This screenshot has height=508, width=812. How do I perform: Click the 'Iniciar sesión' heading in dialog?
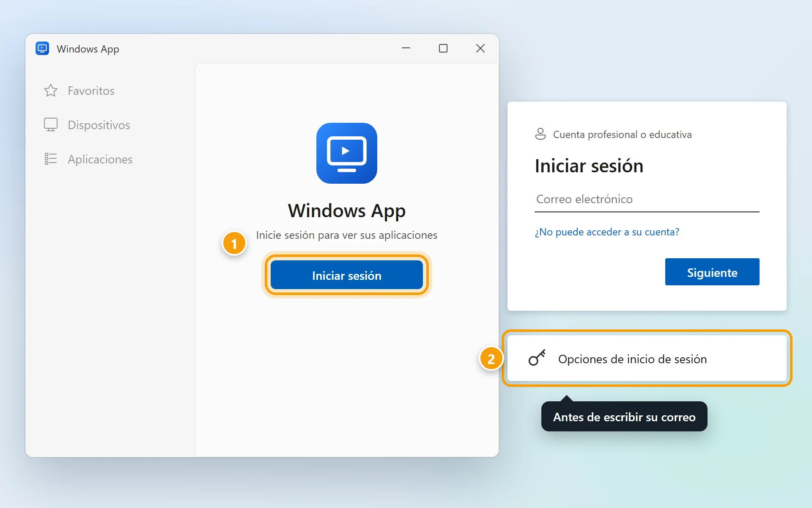pos(589,166)
